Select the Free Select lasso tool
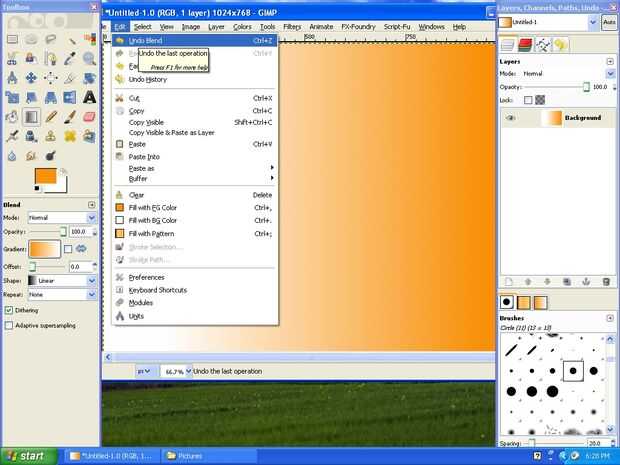Screen dimensions: 620x465 pos(51,40)
